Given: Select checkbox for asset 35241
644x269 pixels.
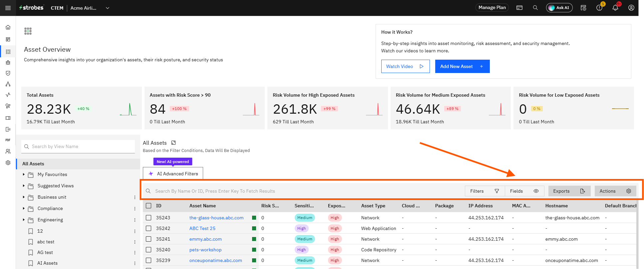Looking at the screenshot, I should point(149,239).
